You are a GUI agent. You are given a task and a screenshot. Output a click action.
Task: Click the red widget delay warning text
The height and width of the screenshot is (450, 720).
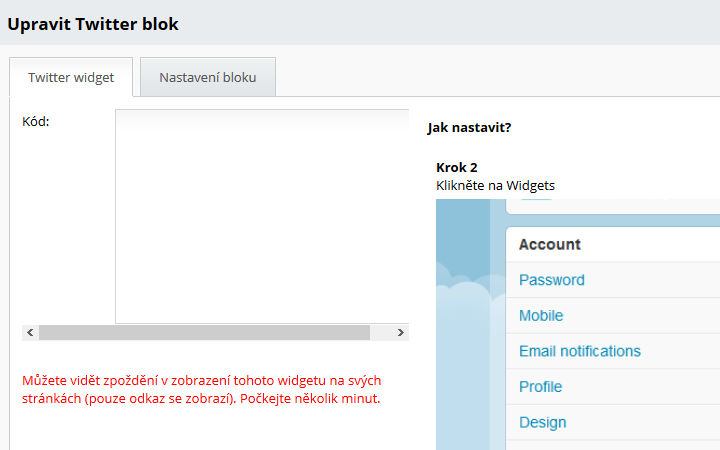(x=202, y=389)
